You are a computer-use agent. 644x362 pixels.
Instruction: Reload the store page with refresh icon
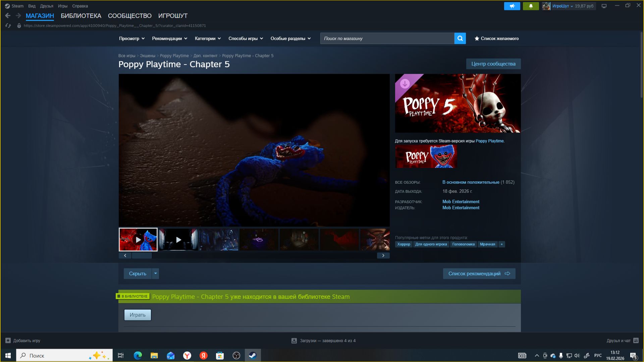coord(8,26)
